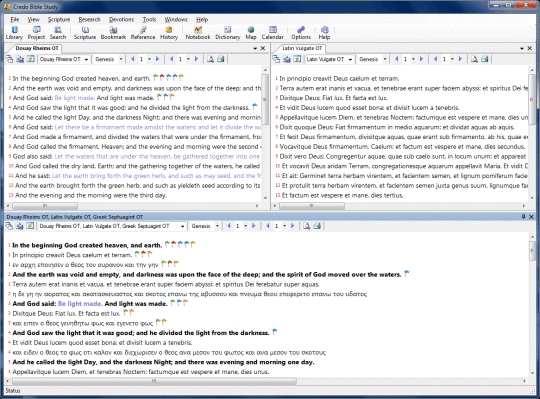Open the Tools menu
The image size is (540, 399).
pyautogui.click(x=149, y=19)
